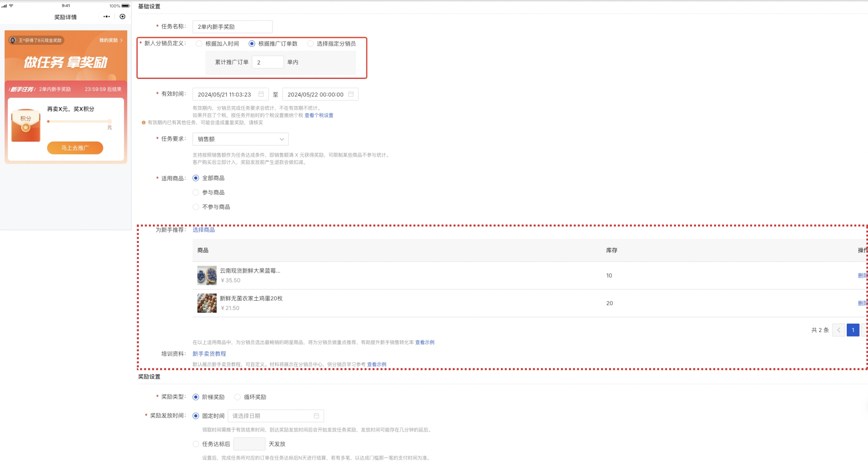This screenshot has height=466, width=868.
Task: Select 全部商品 radio option
Action: pos(196,178)
